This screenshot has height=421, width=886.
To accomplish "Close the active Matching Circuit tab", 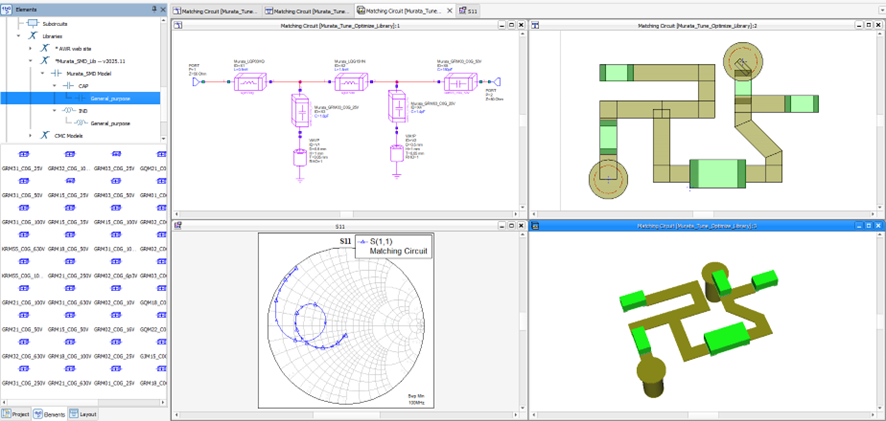I will pyautogui.click(x=449, y=10).
